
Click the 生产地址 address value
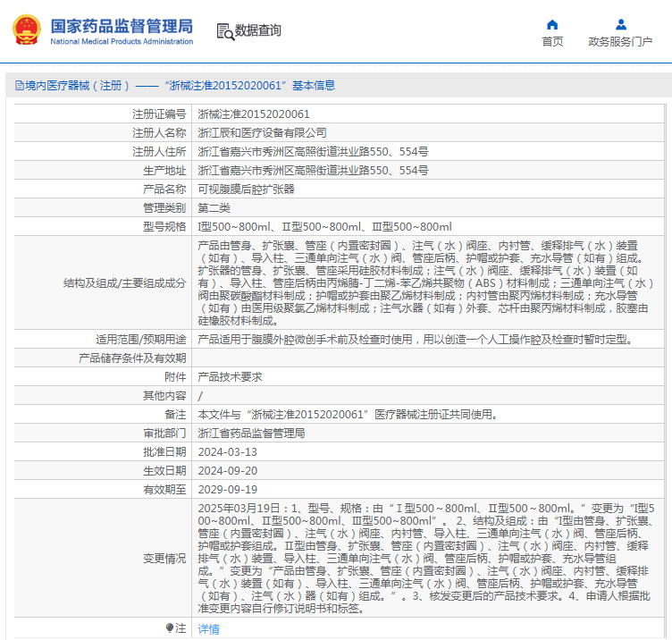pyautogui.click(x=313, y=171)
